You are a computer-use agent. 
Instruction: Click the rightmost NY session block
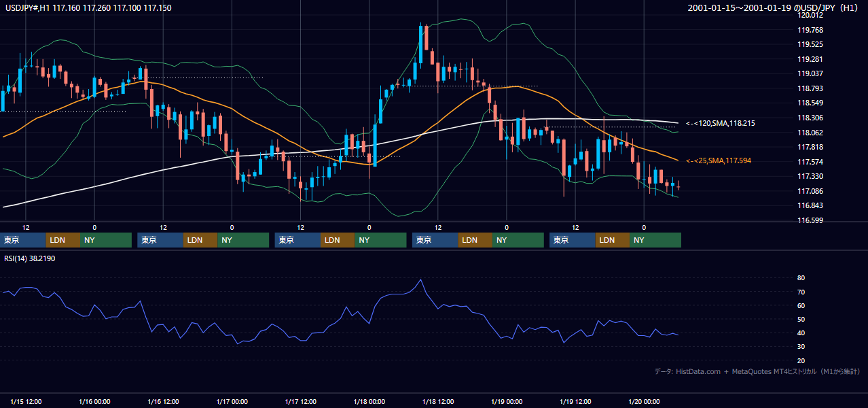(655, 240)
